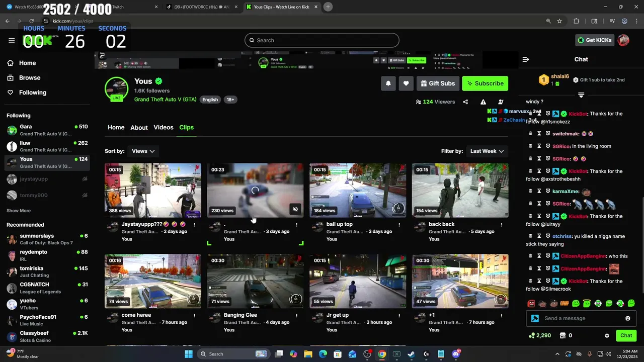This screenshot has width=644, height=362.
Task: Click the notification bell for Yous
Action: pyautogui.click(x=388, y=83)
